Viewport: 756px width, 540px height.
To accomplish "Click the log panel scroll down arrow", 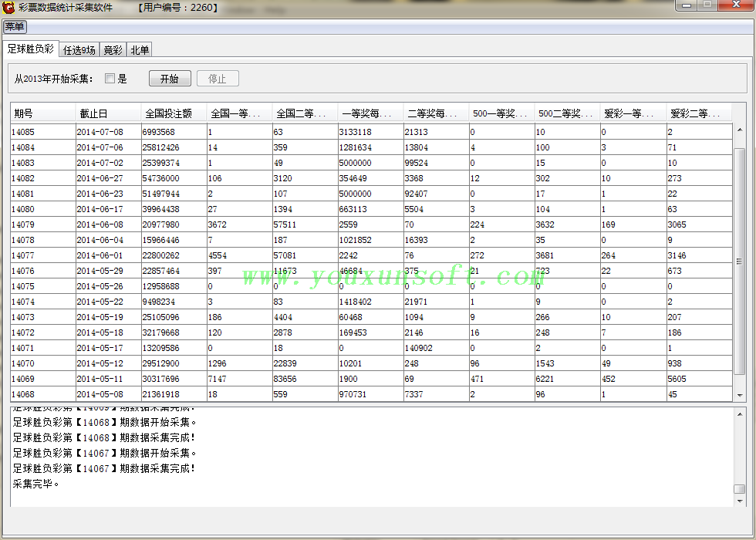I will tap(740, 501).
